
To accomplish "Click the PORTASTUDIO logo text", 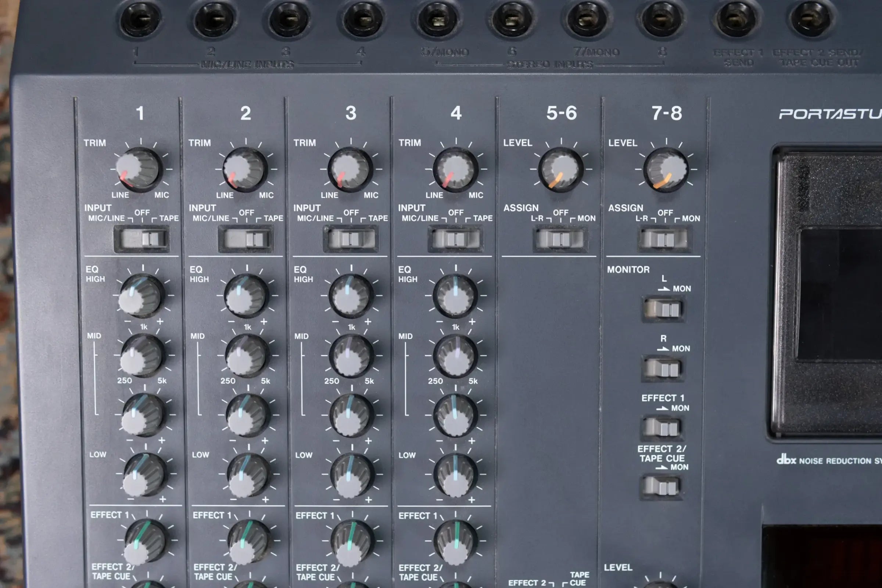I will 830,114.
